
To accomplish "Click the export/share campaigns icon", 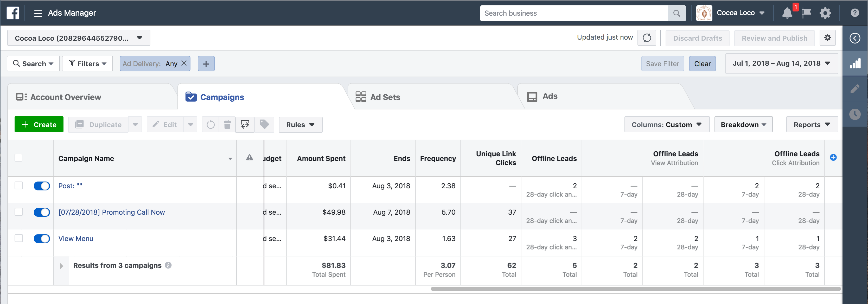I will 245,125.
